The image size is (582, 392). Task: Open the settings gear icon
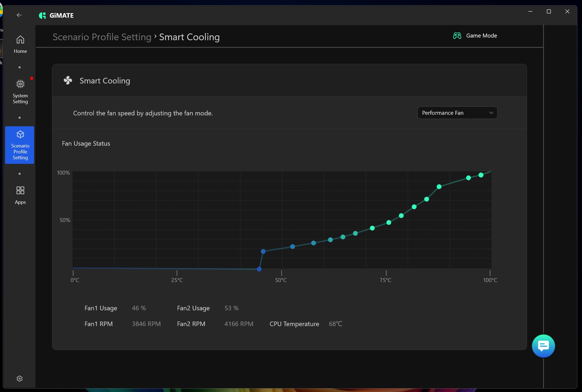click(x=20, y=379)
